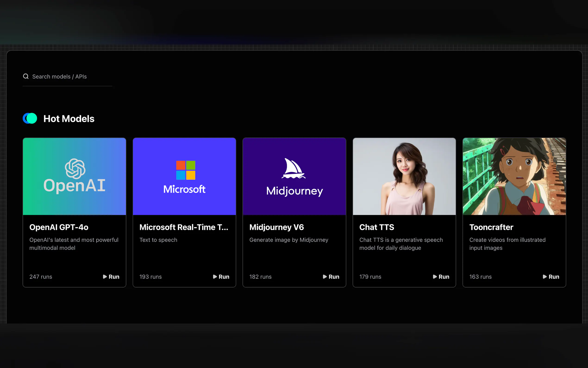
Task: Select the Tooncrafter title
Action: pyautogui.click(x=491, y=227)
